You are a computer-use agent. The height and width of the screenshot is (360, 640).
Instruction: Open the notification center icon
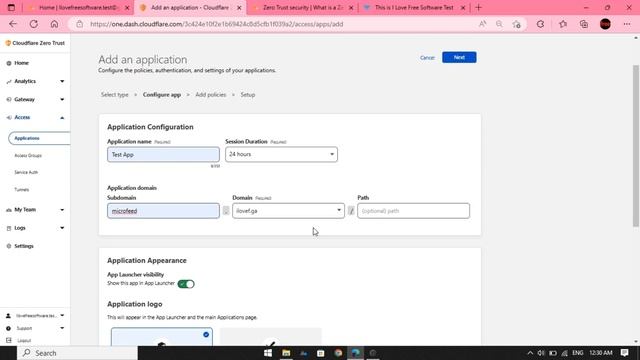(624, 353)
